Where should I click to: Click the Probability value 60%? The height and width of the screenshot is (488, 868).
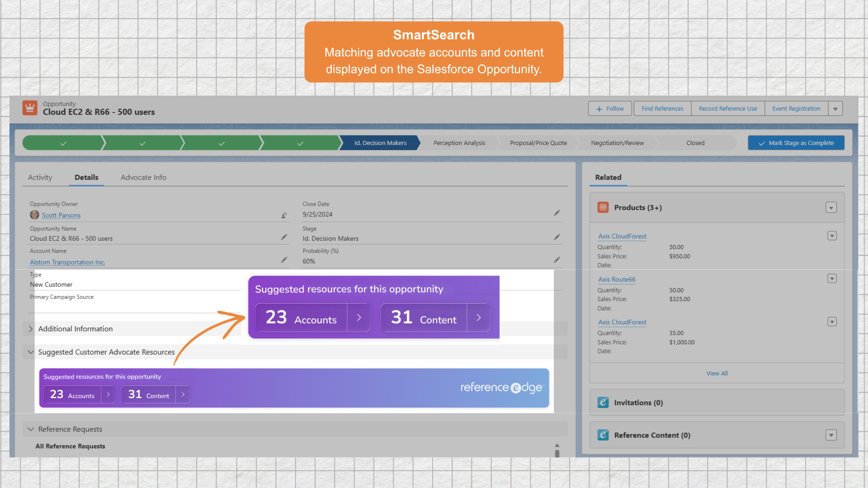click(309, 262)
